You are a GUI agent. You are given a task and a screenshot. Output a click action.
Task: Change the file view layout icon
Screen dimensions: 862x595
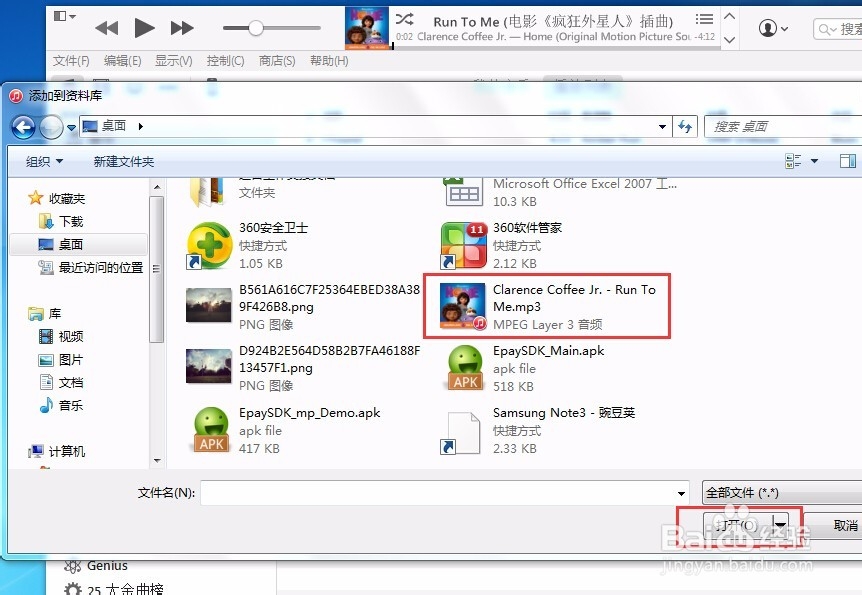point(793,161)
